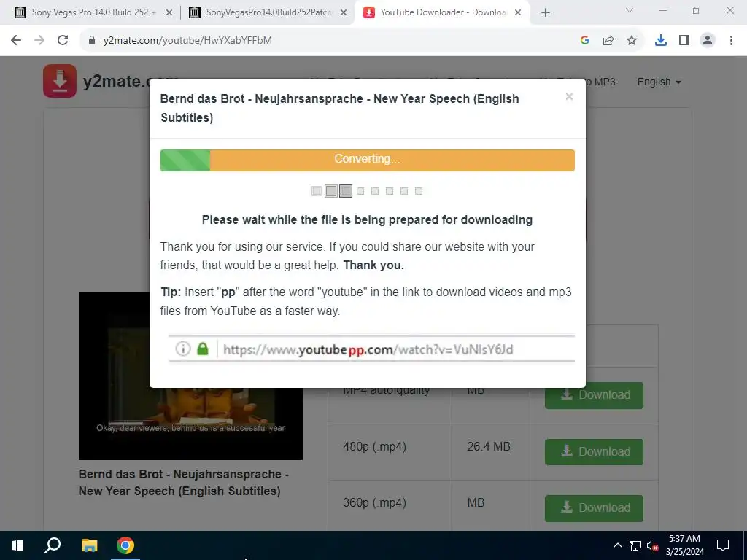This screenshot has height=560, width=747.
Task: Open the Windows Start menu
Action: point(18,545)
